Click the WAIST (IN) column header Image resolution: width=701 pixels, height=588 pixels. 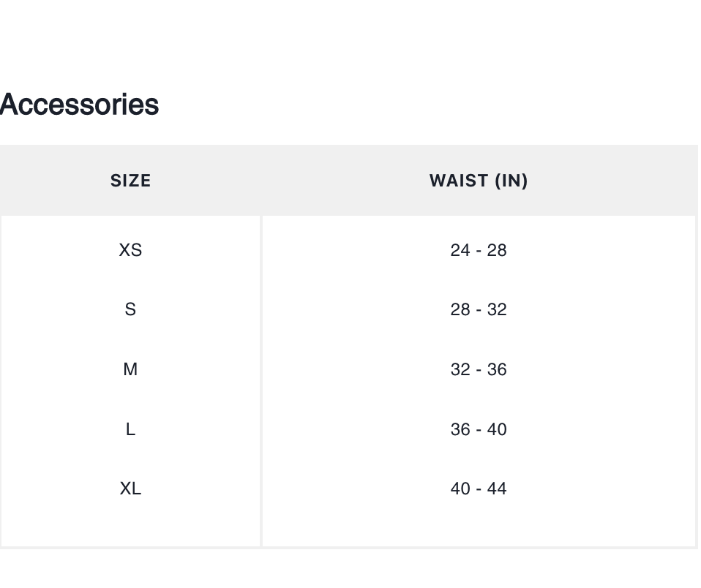479,181
